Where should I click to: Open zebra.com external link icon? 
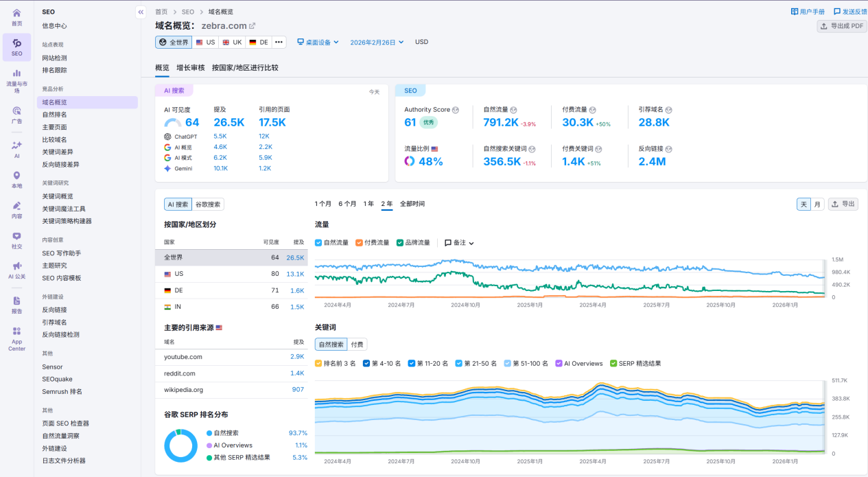point(252,26)
